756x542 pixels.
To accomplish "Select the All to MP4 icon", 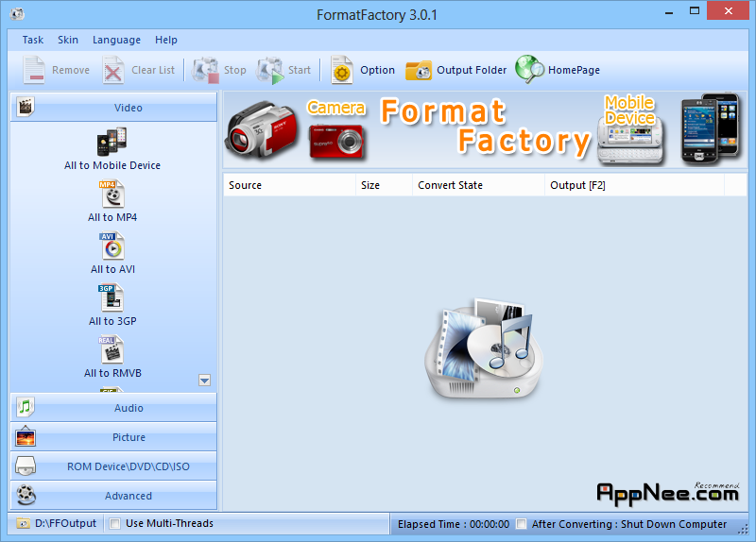I will coord(112,194).
